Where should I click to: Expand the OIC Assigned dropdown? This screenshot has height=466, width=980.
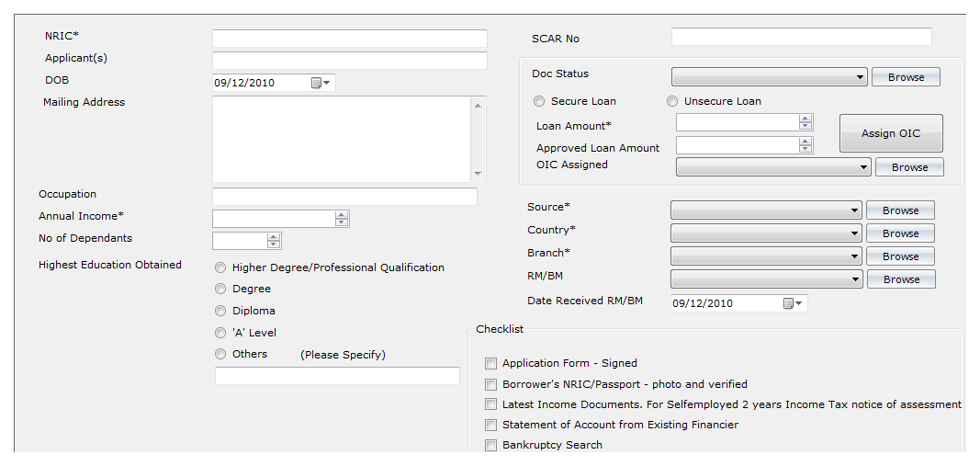773,167
